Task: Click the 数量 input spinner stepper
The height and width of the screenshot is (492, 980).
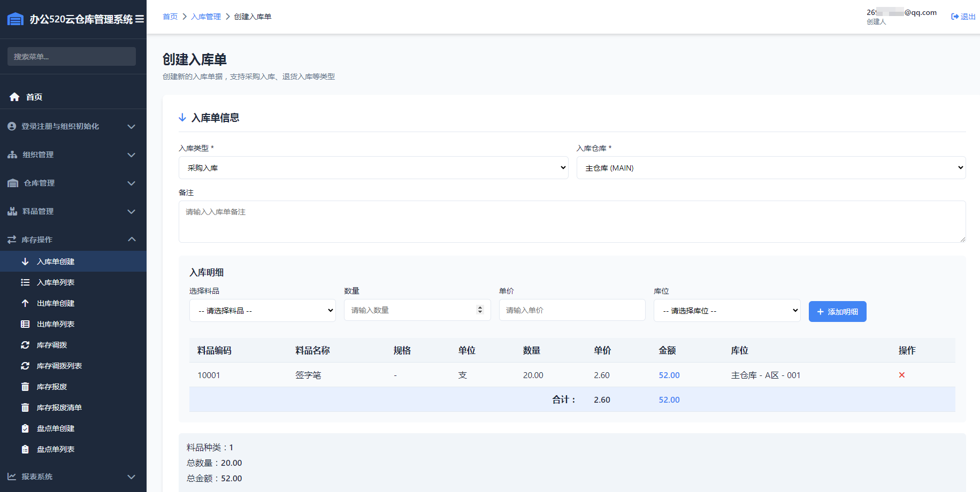Action: [480, 310]
